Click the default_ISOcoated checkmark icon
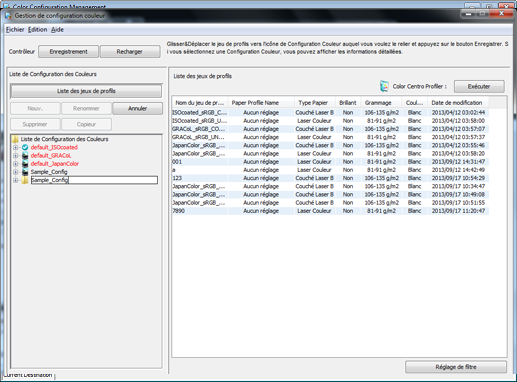Image resolution: width=517 pixels, height=382 pixels. (x=25, y=147)
